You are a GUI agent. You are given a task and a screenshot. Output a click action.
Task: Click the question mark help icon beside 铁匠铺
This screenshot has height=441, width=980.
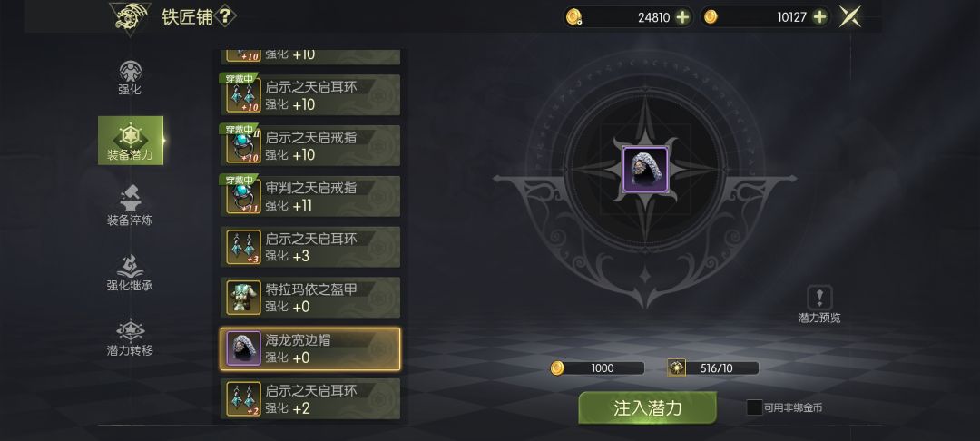[226, 17]
